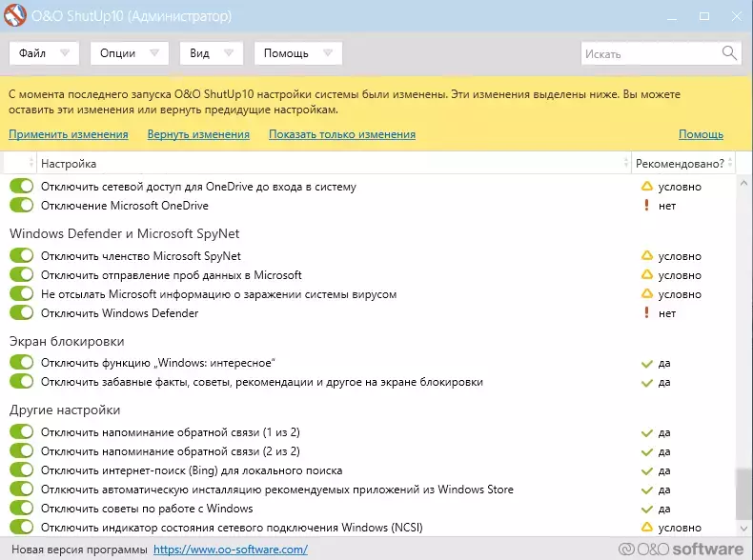Toggle забавные факты на экране блокировки switch
Image resolution: width=753 pixels, height=560 pixels.
point(22,382)
